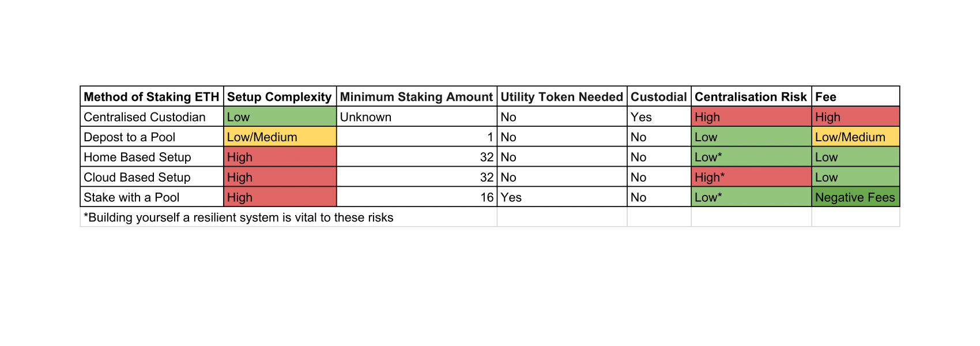Click the dark green "Negative Fees" cell
980x346 pixels.
pos(855,197)
